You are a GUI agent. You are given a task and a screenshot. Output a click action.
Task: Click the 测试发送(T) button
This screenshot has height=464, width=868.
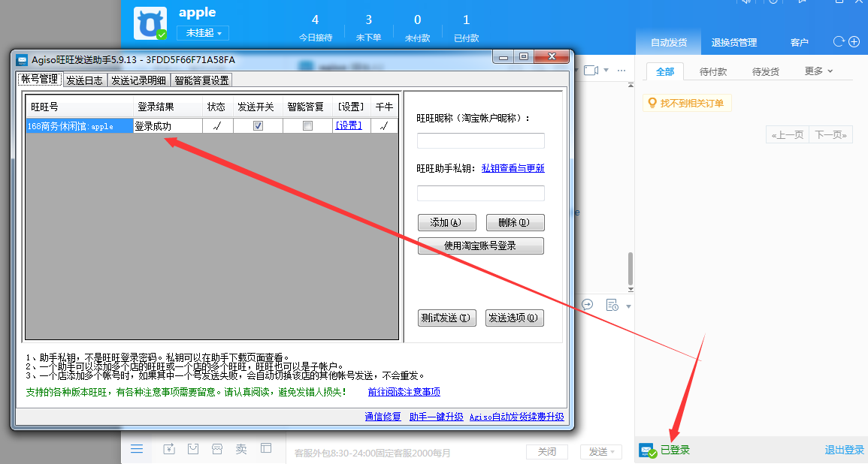click(446, 318)
